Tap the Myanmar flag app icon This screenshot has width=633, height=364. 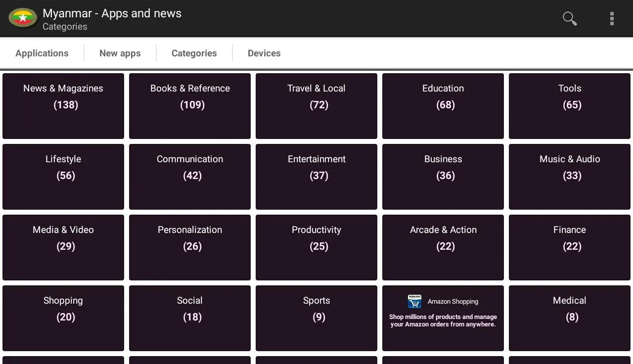[x=23, y=18]
